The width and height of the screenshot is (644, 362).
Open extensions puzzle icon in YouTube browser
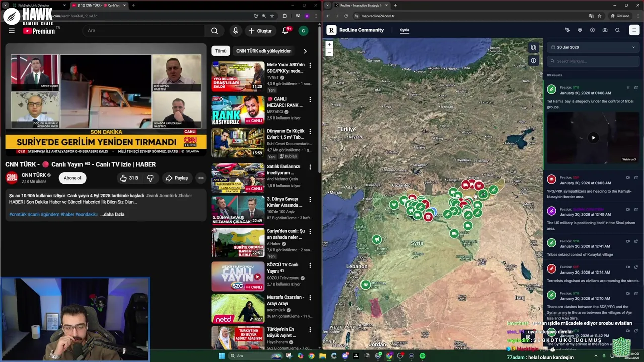285,16
